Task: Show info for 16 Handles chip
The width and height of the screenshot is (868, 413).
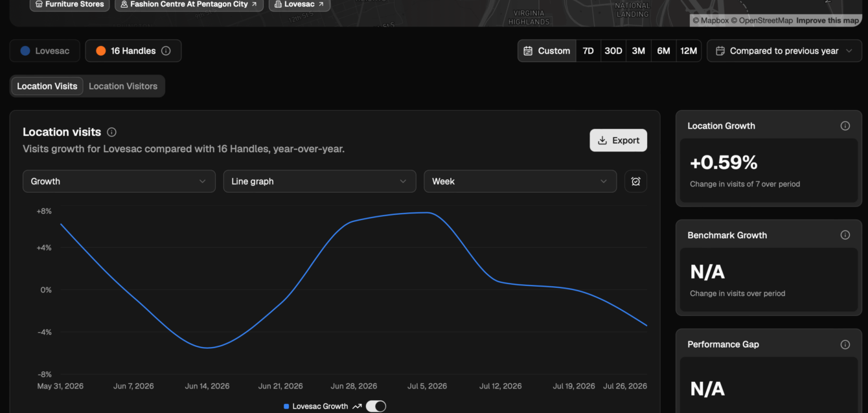Action: point(166,51)
